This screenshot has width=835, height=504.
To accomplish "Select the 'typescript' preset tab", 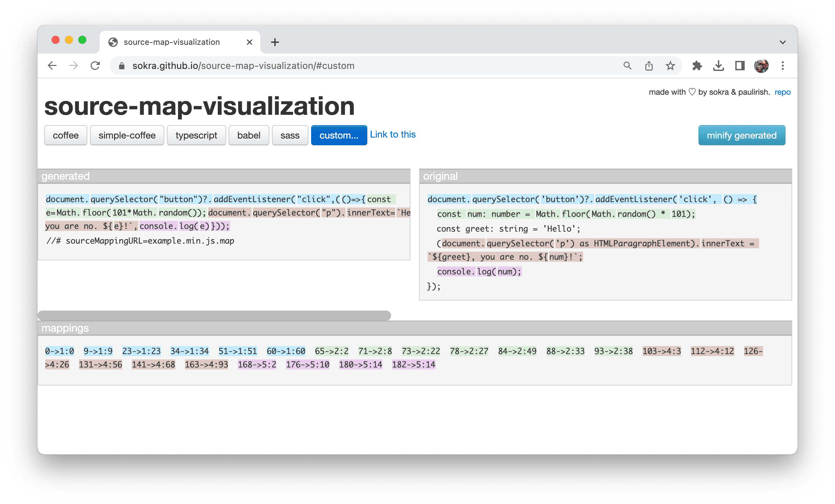I will [197, 136].
